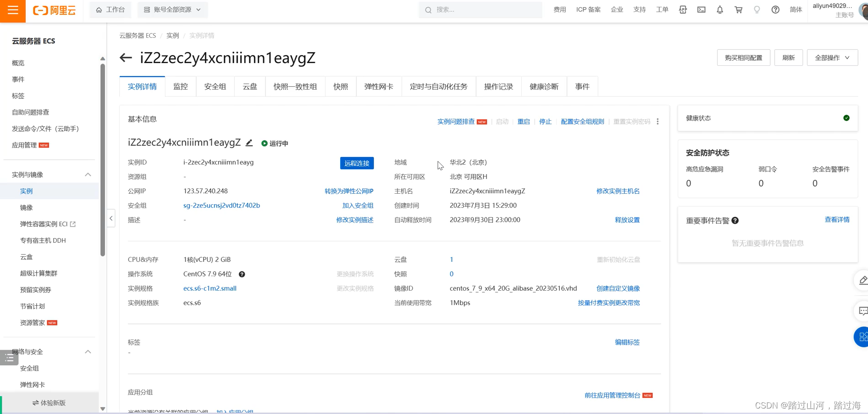Click 实例 in the breadcrumb
The height and width of the screenshot is (414, 868).
pyautogui.click(x=172, y=36)
